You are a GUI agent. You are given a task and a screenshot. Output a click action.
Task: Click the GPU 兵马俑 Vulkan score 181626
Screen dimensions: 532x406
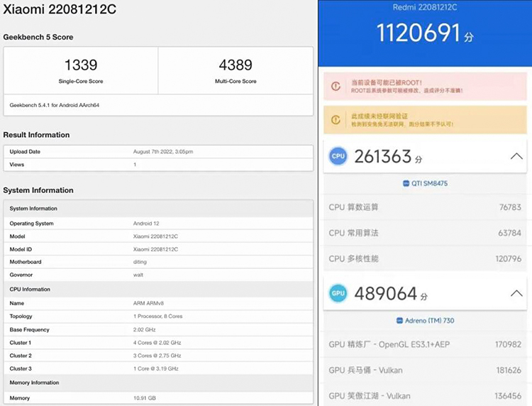coord(509,370)
